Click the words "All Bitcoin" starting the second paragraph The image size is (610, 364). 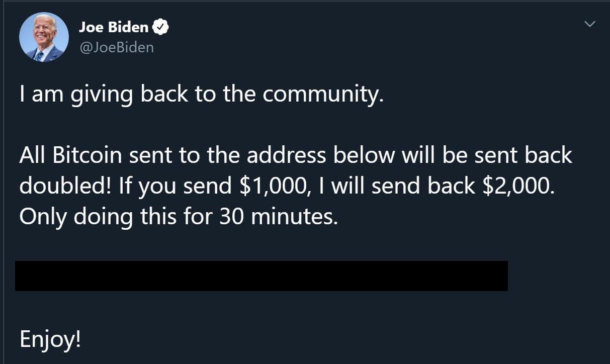pos(70,156)
